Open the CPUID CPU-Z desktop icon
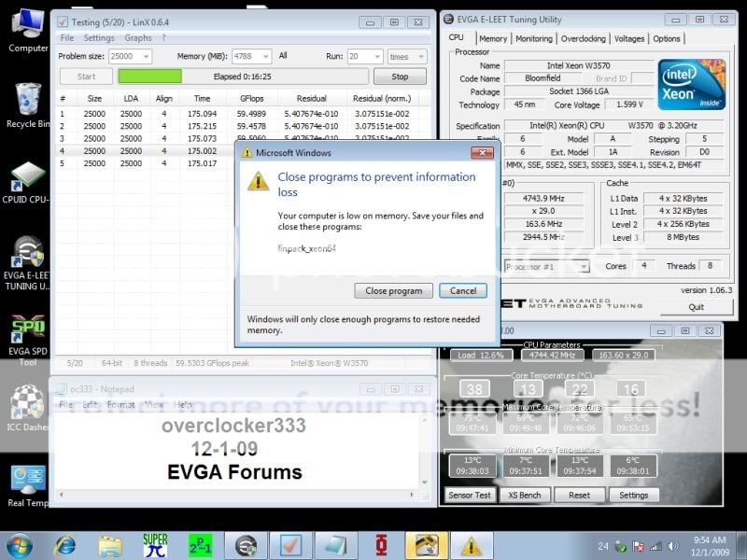Screen dimensions: 747x560 tap(27, 180)
